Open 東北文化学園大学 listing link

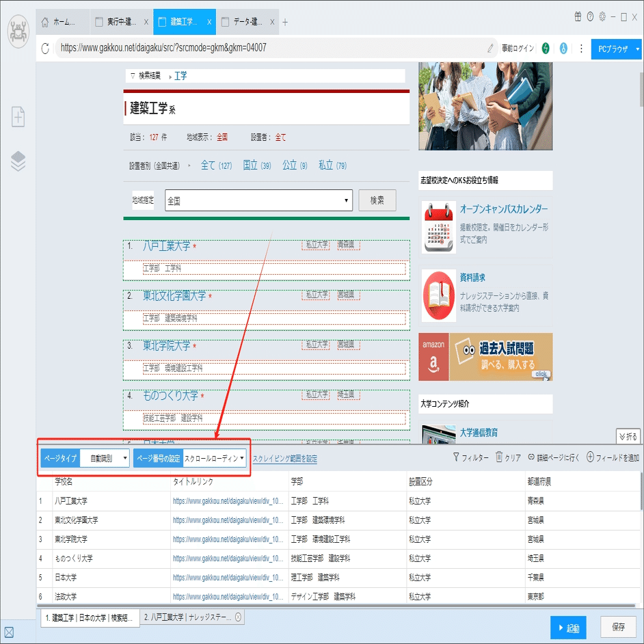click(174, 296)
